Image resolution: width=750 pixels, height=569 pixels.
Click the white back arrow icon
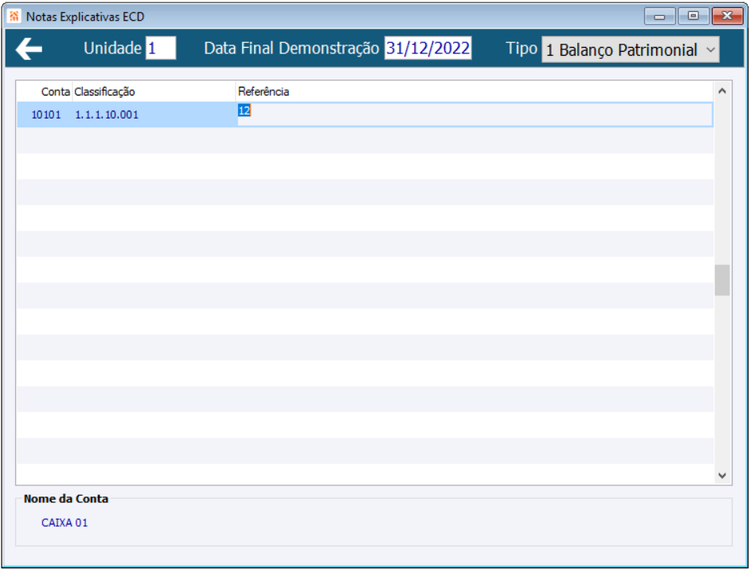click(x=29, y=49)
